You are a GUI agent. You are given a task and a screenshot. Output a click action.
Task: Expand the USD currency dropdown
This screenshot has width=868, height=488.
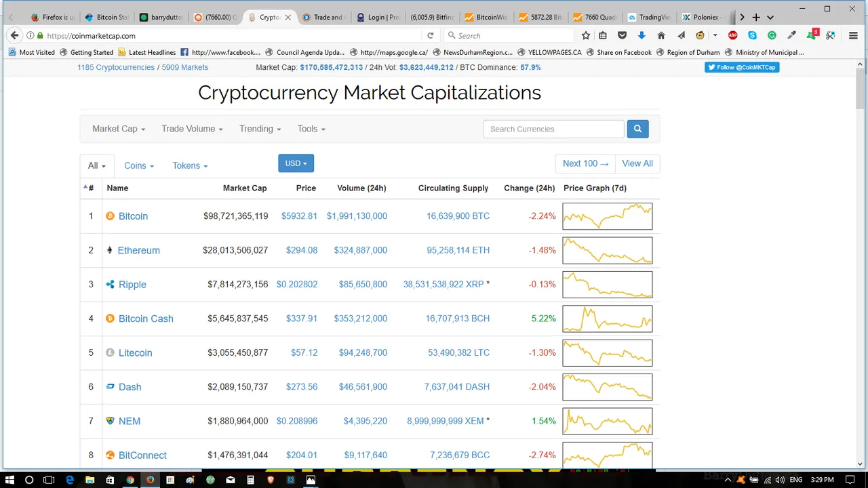click(x=296, y=163)
